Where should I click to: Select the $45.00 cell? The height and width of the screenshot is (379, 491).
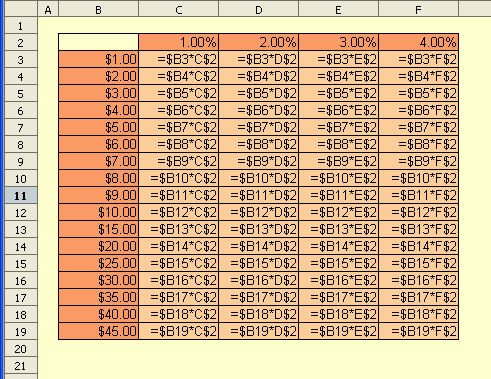coord(98,331)
